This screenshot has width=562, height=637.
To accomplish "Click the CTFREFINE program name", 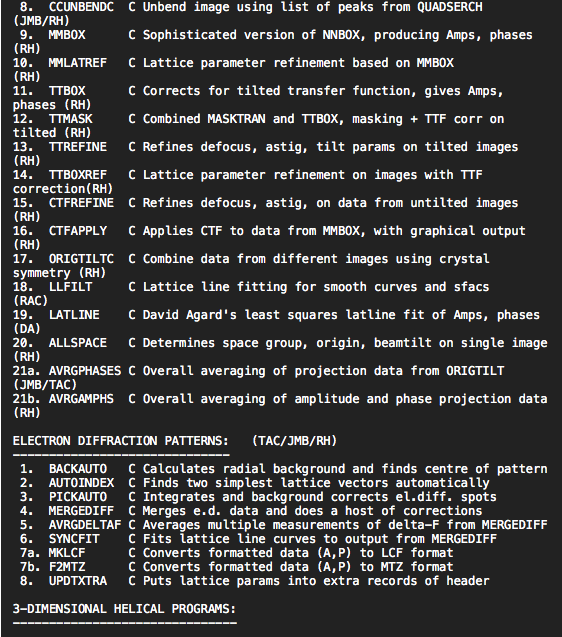I will pyautogui.click(x=81, y=203).
